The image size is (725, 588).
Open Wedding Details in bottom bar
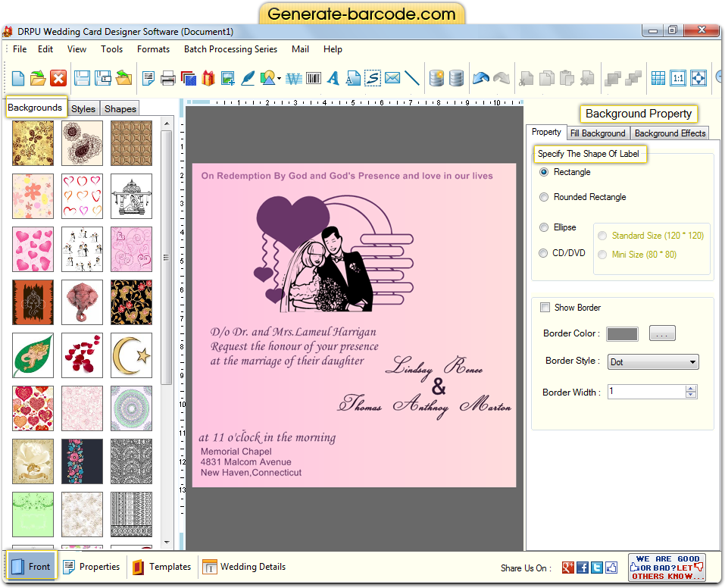(x=244, y=567)
